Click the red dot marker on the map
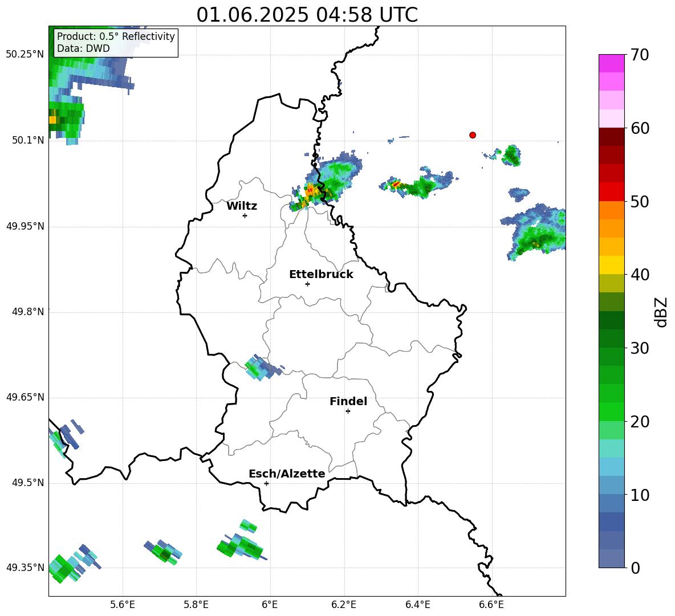Screen dimensions: 675x616 coord(473,135)
